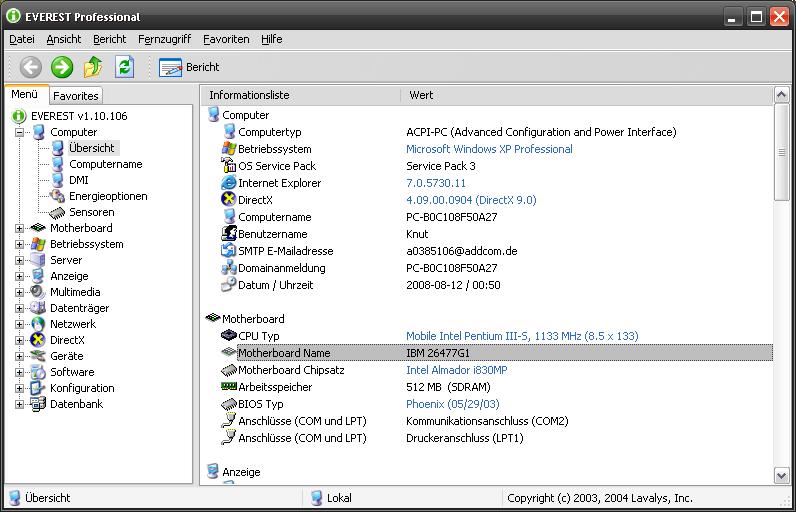Screen dimensions: 796x512
Task: Refresh the information using the toolbar icon
Action: tap(124, 67)
